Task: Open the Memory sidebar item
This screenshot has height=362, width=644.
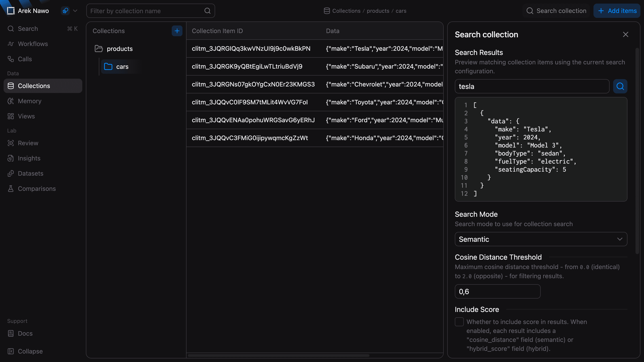Action: [43, 101]
